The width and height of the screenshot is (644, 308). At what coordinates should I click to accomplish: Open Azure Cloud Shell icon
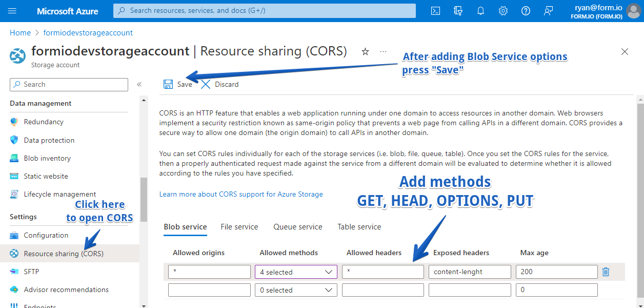click(x=435, y=11)
